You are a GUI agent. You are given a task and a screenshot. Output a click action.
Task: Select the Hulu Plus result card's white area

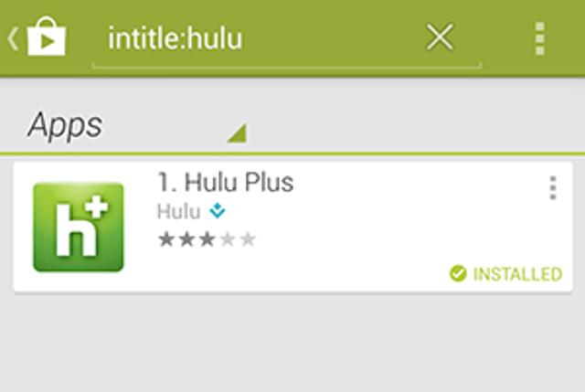tap(292, 228)
